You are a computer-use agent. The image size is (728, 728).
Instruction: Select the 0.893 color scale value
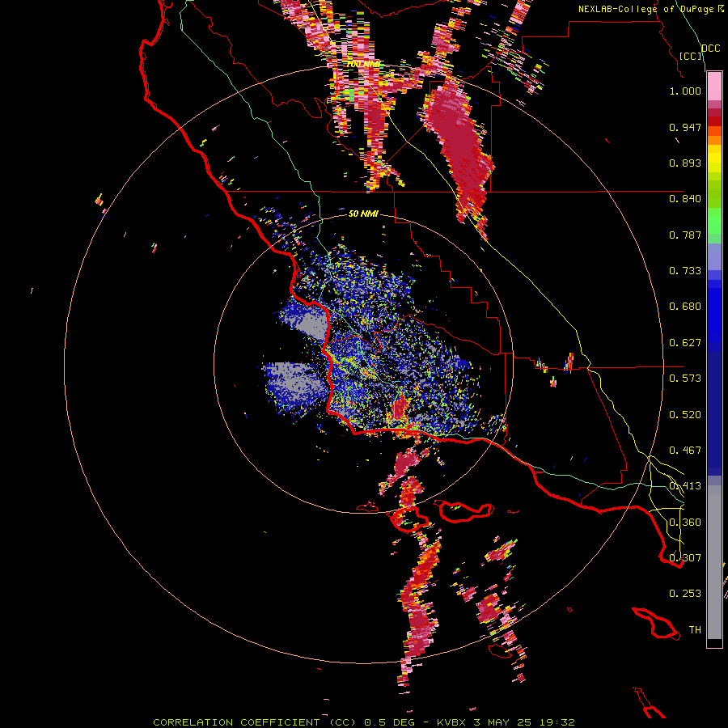(x=685, y=163)
